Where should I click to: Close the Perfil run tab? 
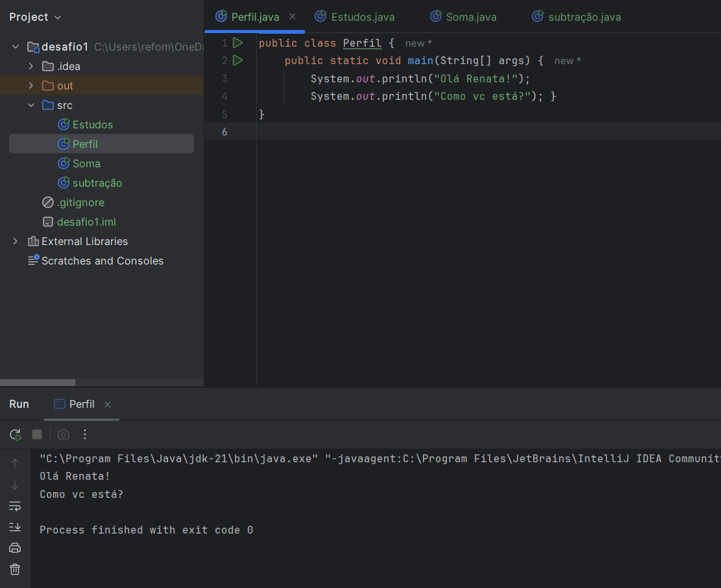[108, 405]
